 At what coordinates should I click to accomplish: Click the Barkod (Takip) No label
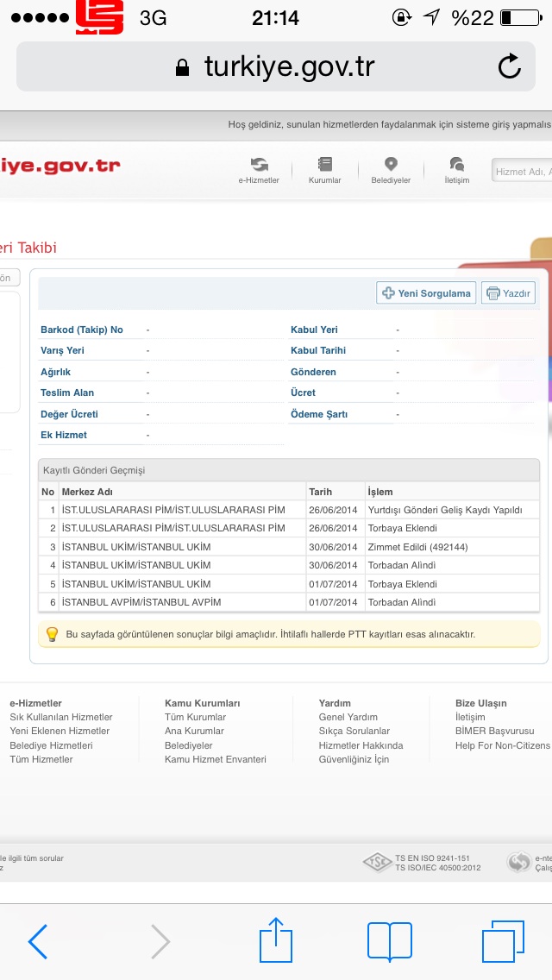coord(82,330)
